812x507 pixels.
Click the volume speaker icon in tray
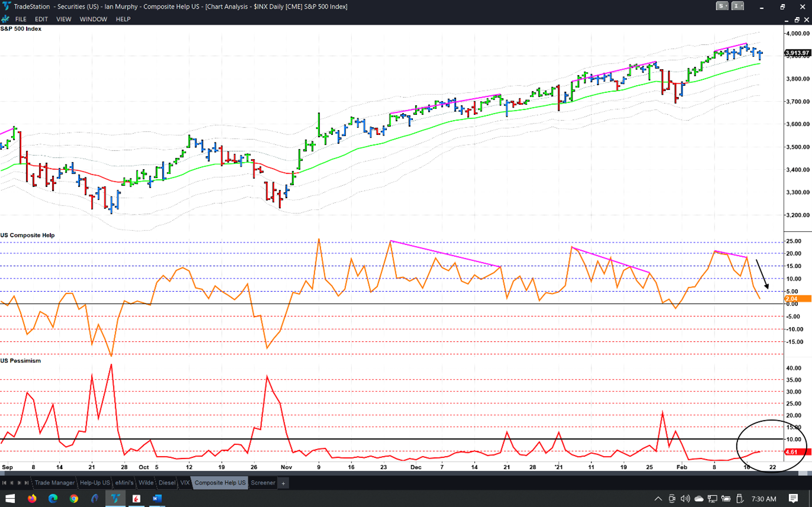click(x=685, y=499)
